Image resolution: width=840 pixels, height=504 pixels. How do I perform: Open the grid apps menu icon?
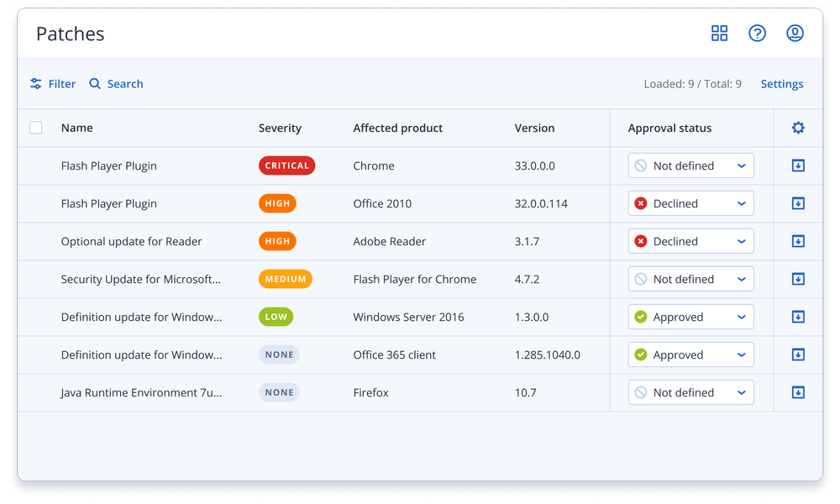pos(719,34)
